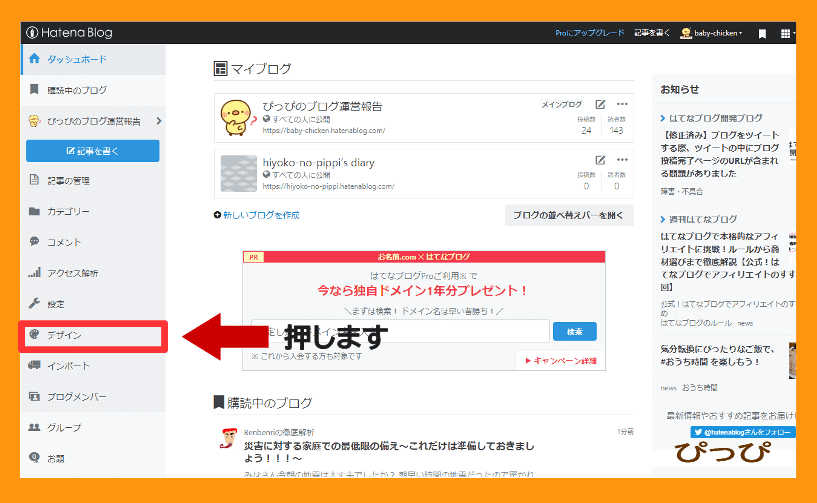Open ブログメンバー in the sidebar

pos(94,396)
